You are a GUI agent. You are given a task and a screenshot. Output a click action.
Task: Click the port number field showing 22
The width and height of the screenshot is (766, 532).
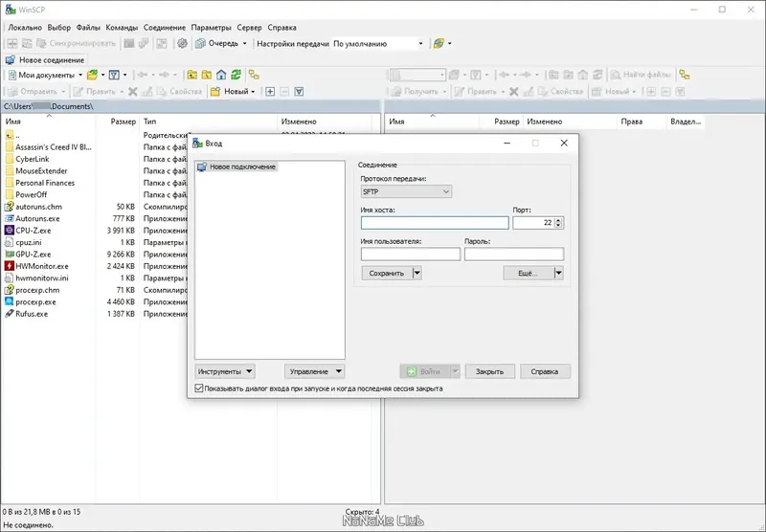534,223
